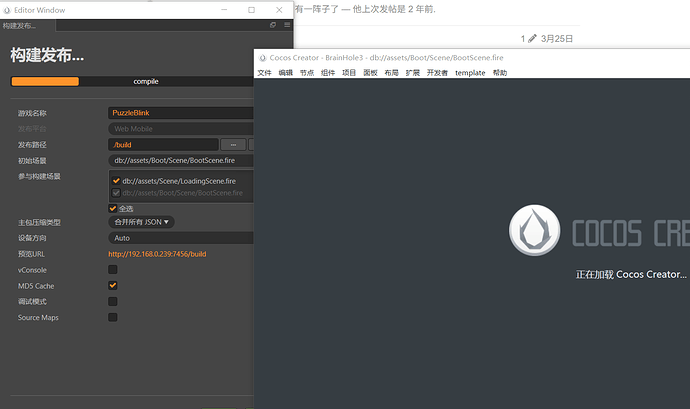690x409 pixels.
Task: Click the 游戏名称 label
Action: pyautogui.click(x=32, y=113)
